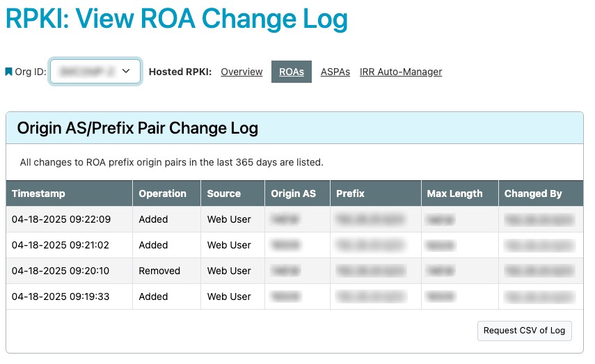
Task: Click the Max Length column header
Action: tap(454, 193)
